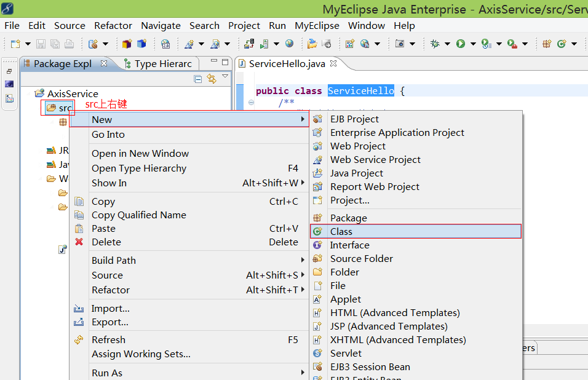Image resolution: width=588 pixels, height=380 pixels.
Task: Choose Interface in the New submenu
Action: coord(416,245)
